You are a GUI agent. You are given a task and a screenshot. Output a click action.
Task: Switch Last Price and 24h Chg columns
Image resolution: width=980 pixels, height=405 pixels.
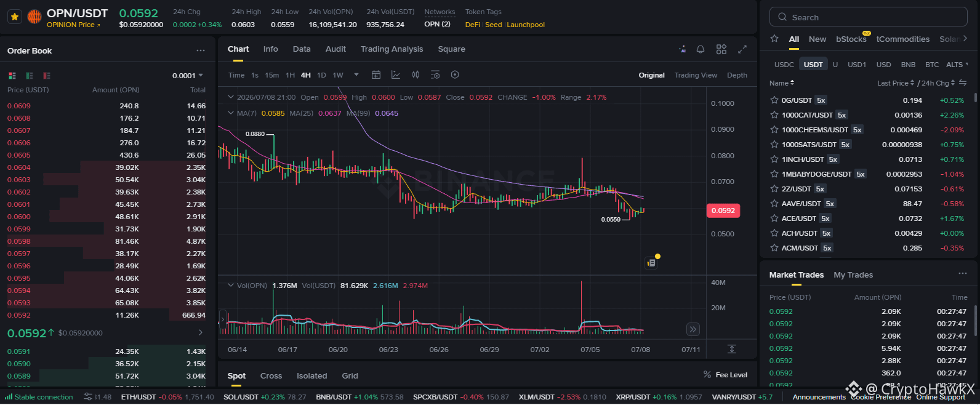(963, 83)
